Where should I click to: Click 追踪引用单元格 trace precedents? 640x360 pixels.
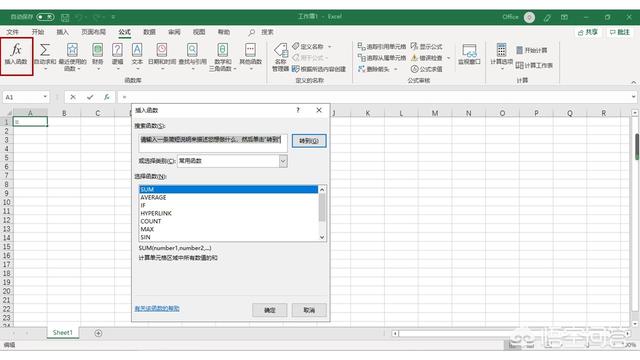coord(382,46)
